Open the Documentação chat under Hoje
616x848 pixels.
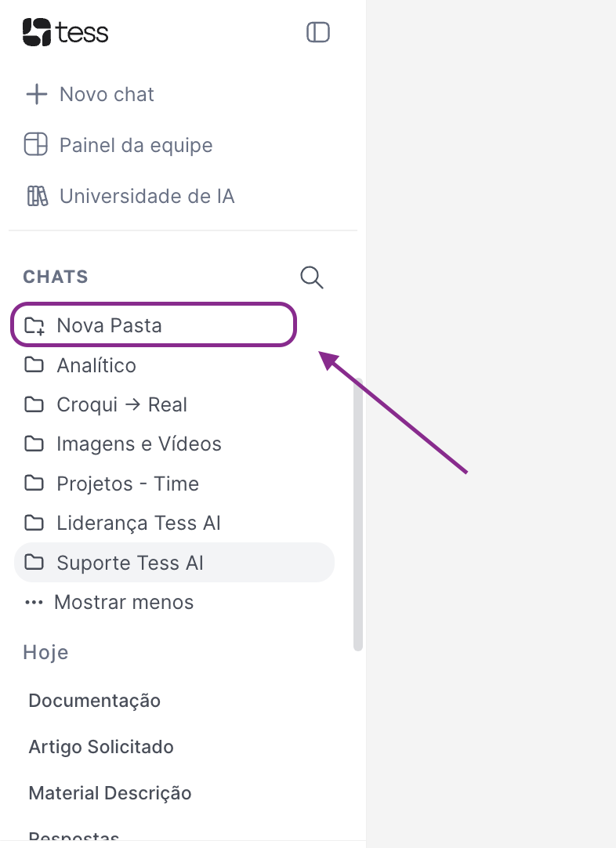point(94,700)
